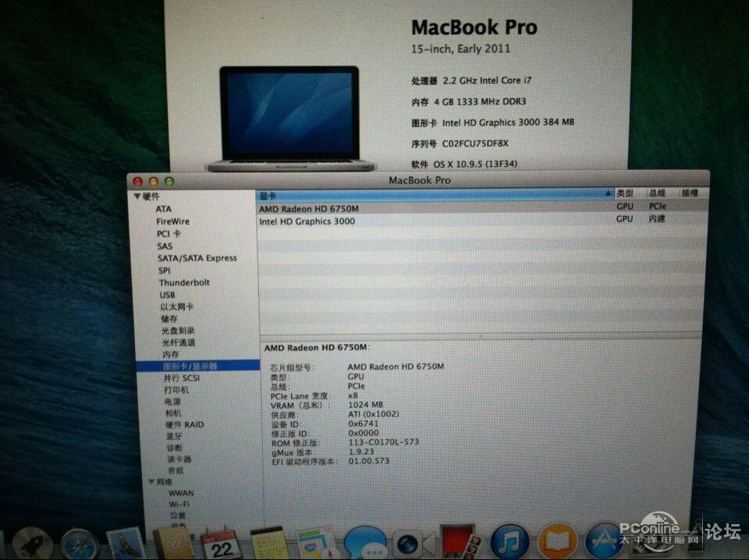Select PCI 卡 in the sidebar
Screen dimensions: 749x560
pyautogui.click(x=169, y=234)
